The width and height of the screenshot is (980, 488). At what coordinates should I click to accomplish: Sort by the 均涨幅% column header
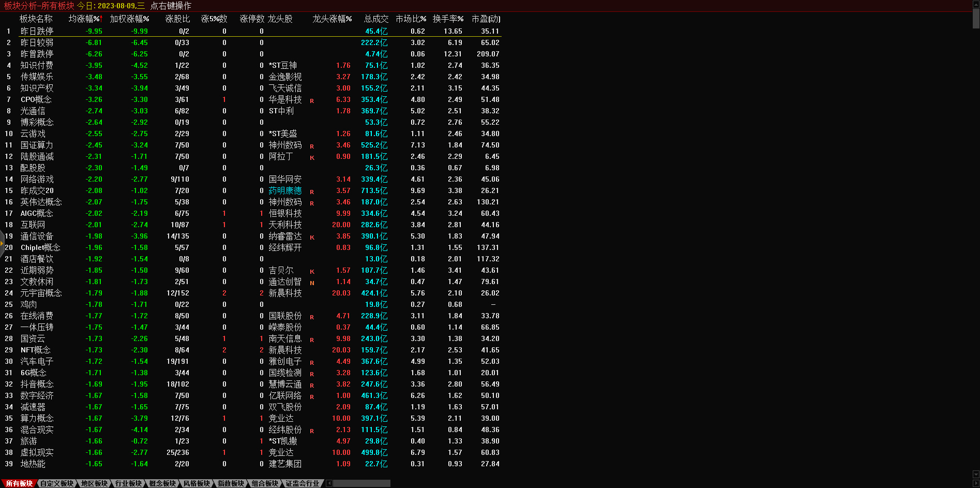point(85,19)
